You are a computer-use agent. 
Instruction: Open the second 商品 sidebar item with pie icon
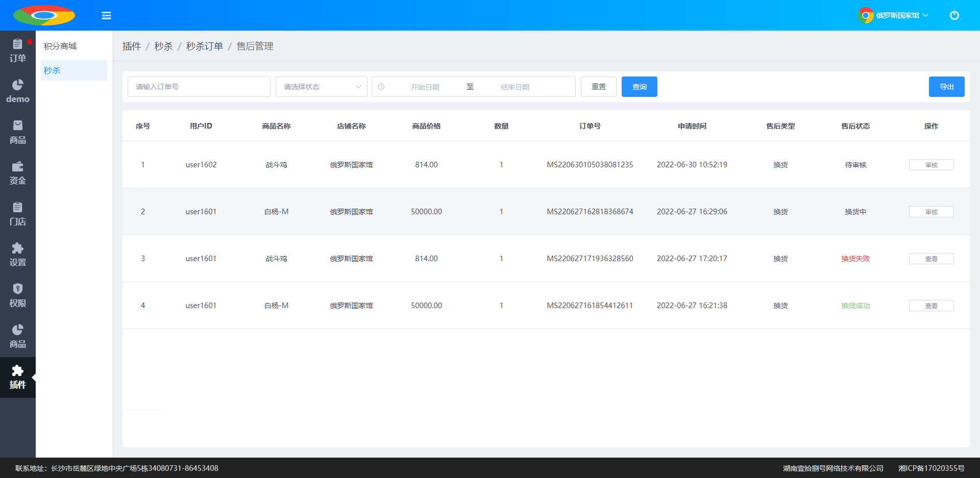tap(18, 337)
